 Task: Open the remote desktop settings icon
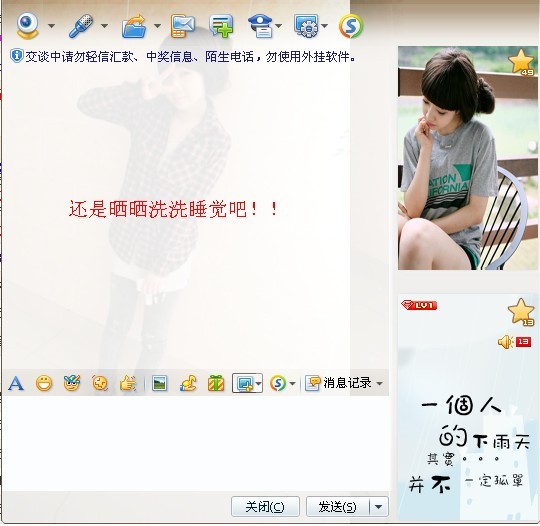[x=307, y=26]
